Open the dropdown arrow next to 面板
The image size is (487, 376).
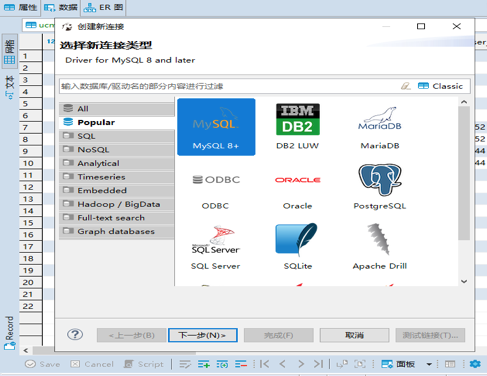[429, 364]
